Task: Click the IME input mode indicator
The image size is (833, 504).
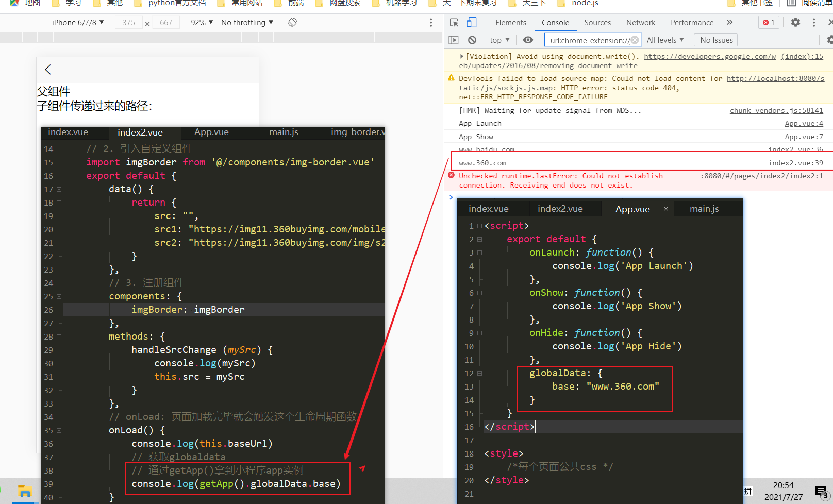Action: [x=748, y=491]
